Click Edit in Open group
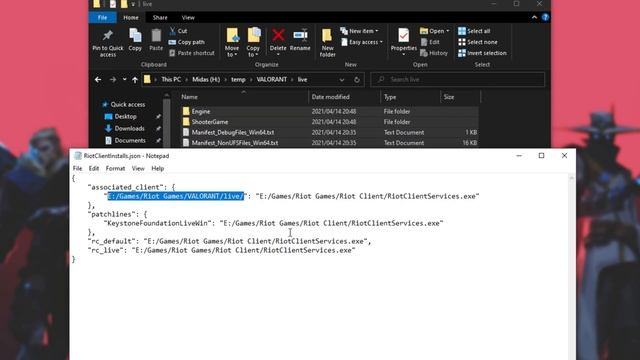 430,42
